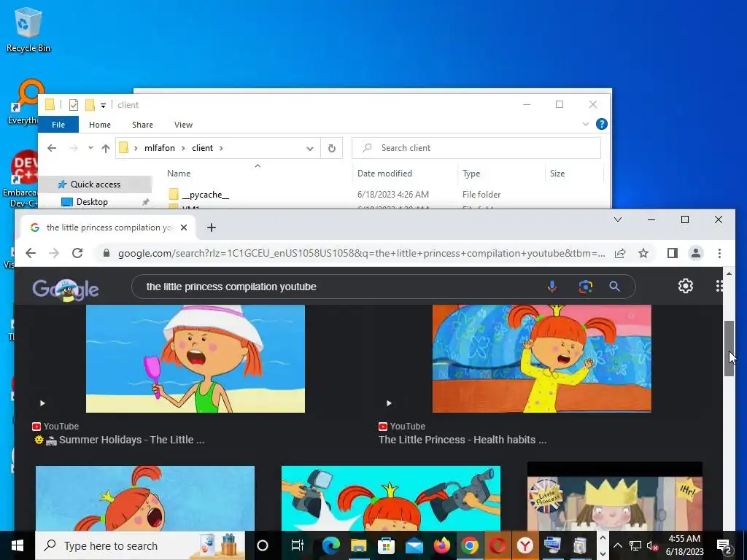
Task: Go up one folder in File Explorer
Action: 106,148
